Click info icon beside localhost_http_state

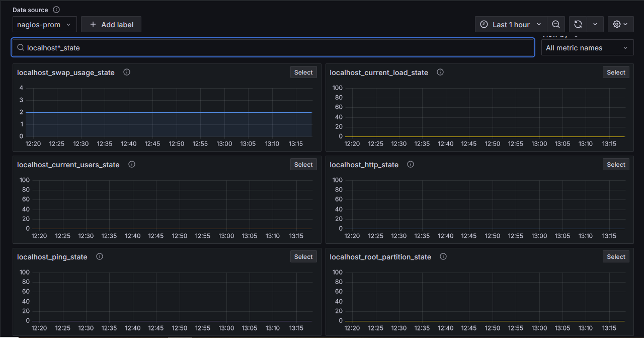click(x=411, y=164)
